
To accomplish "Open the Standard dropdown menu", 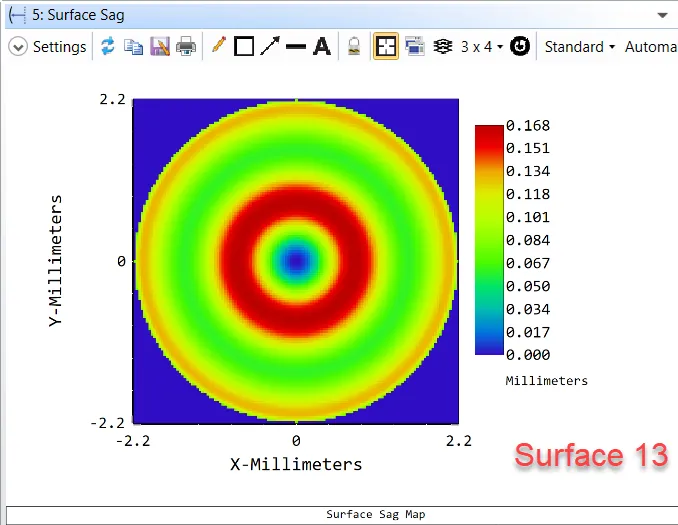I will (x=579, y=47).
